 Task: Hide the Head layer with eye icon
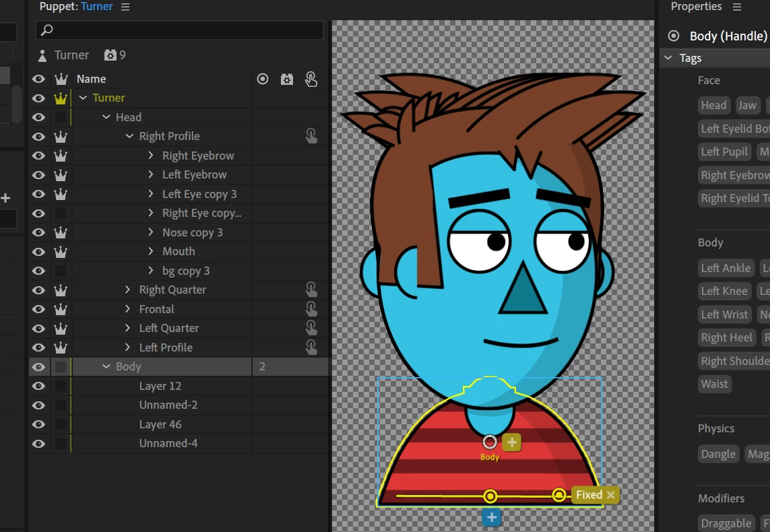coord(38,117)
